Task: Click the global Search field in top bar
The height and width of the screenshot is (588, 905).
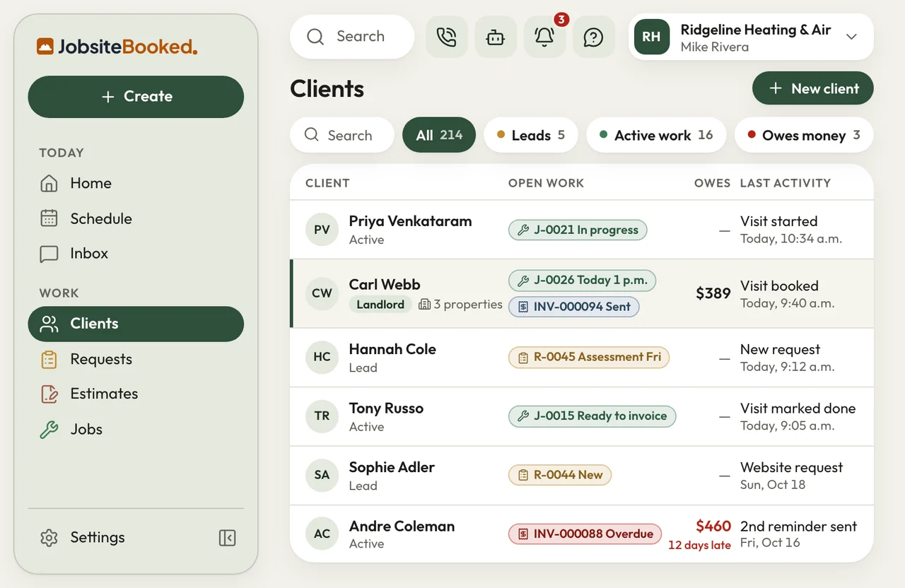Action: coord(352,37)
